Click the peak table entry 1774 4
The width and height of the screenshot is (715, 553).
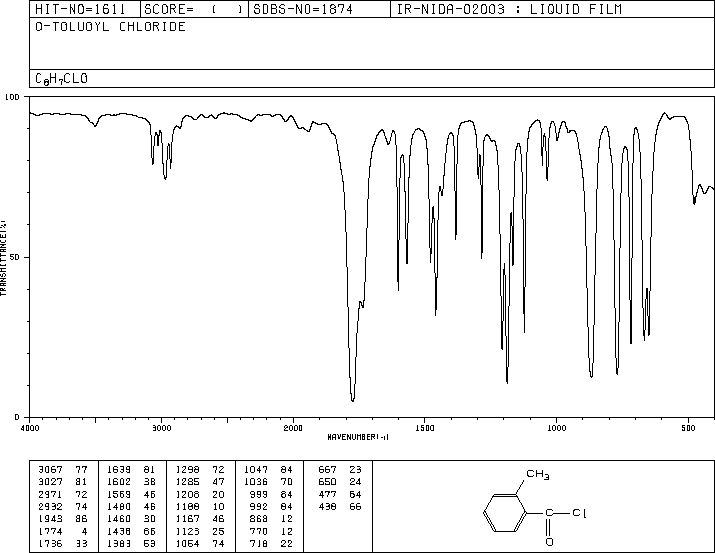coord(62,532)
